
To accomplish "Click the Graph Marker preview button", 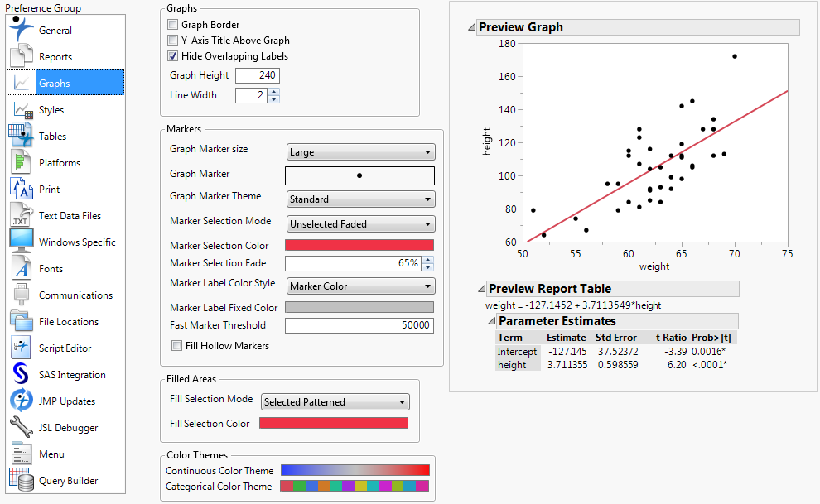I will coord(359,175).
